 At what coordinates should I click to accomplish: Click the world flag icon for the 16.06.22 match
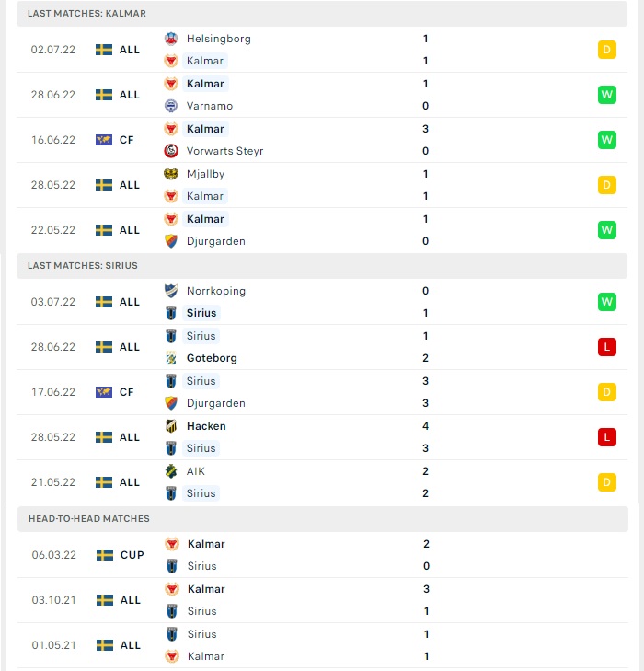click(x=104, y=140)
